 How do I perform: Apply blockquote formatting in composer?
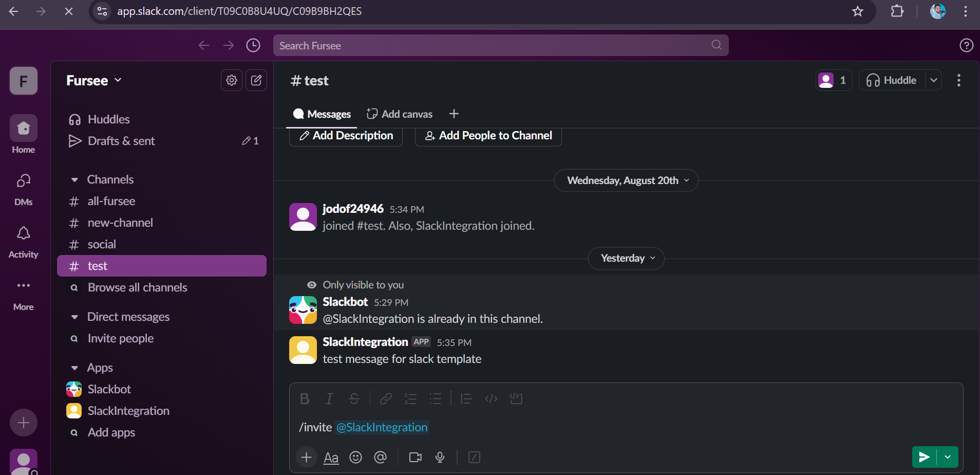466,399
